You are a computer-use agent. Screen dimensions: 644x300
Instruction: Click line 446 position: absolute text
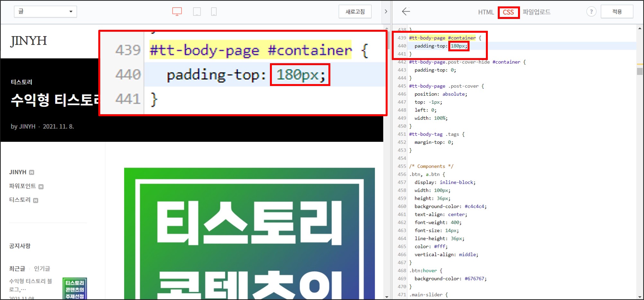(x=441, y=94)
